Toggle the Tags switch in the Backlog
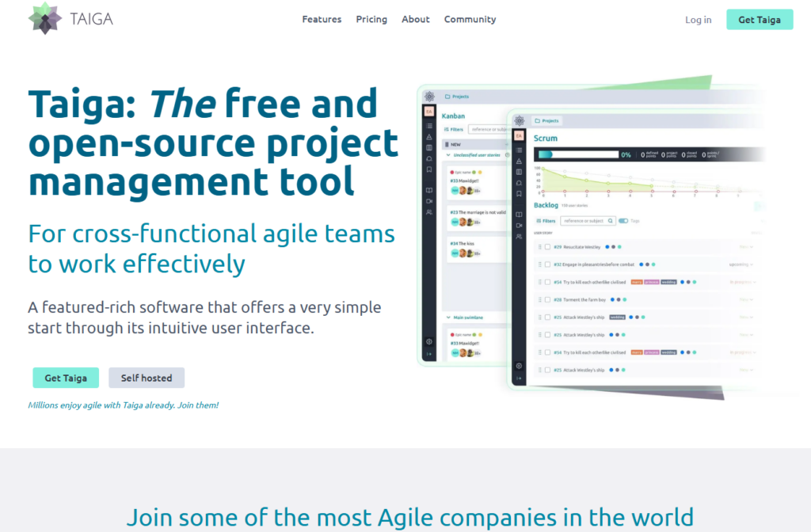 click(x=623, y=221)
